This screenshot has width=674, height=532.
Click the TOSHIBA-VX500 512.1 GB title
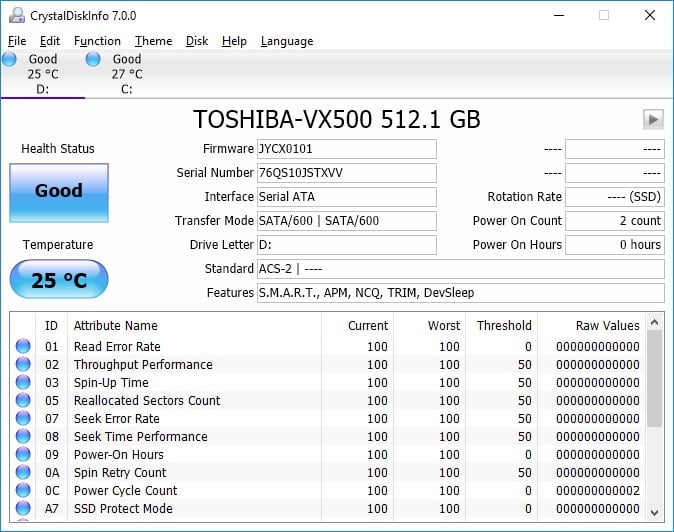coord(337,119)
